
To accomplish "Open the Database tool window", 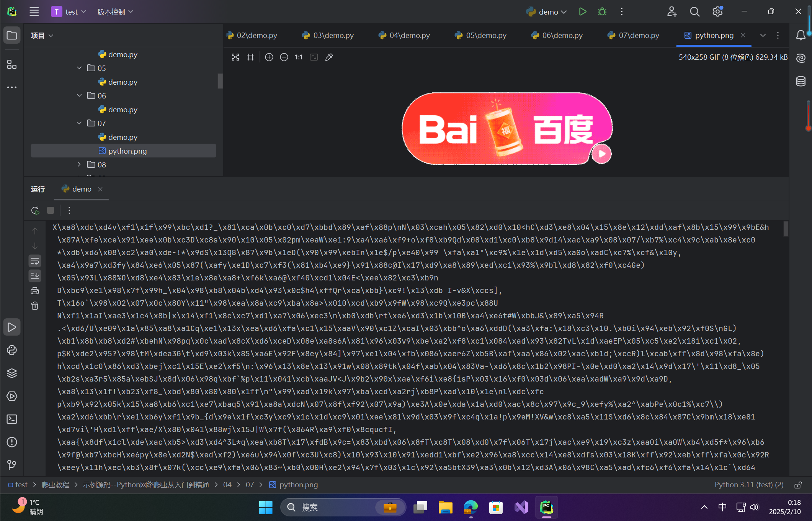I will pos(801,81).
